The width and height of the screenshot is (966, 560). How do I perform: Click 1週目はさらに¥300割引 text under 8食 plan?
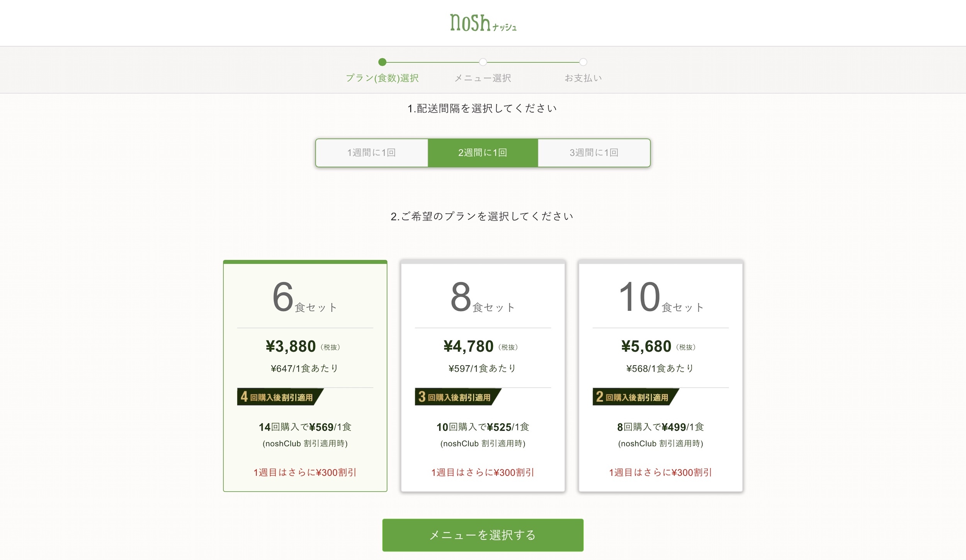tap(483, 472)
